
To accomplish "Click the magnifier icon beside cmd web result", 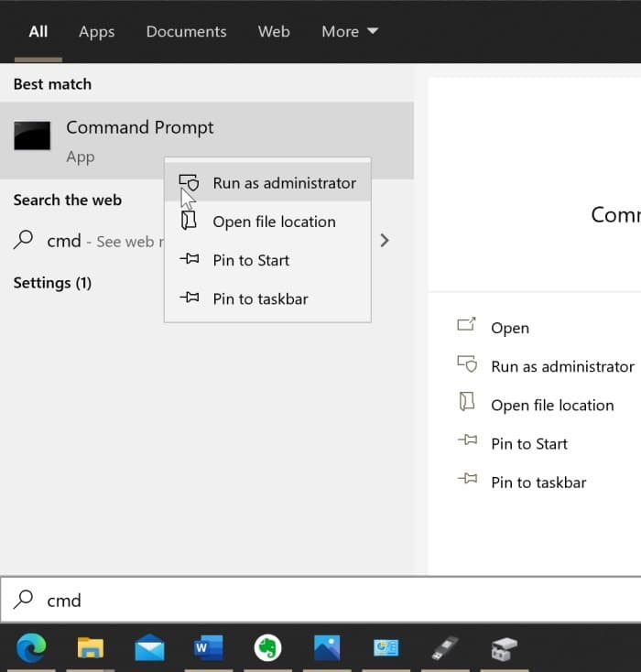I will (x=24, y=240).
